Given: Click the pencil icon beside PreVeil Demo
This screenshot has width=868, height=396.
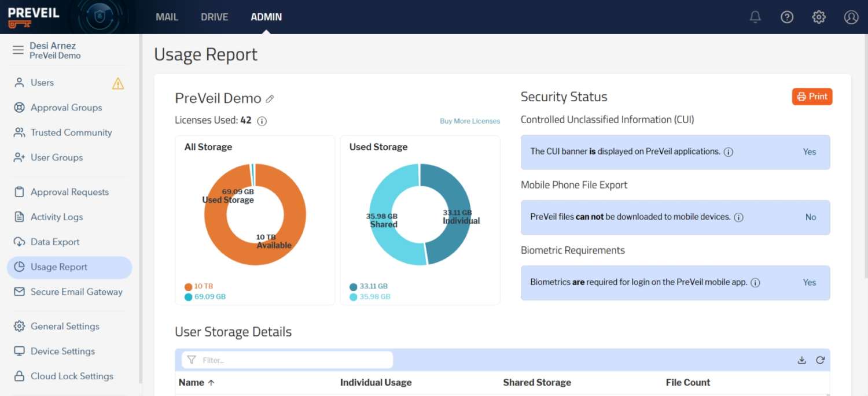Looking at the screenshot, I should (x=270, y=99).
